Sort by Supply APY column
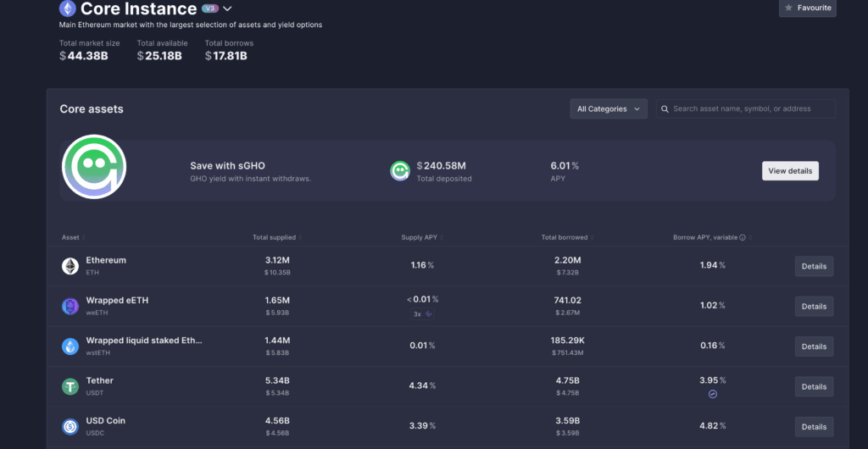 click(422, 237)
